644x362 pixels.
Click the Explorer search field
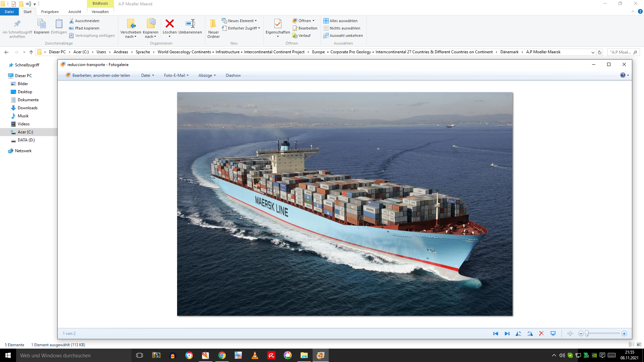623,52
